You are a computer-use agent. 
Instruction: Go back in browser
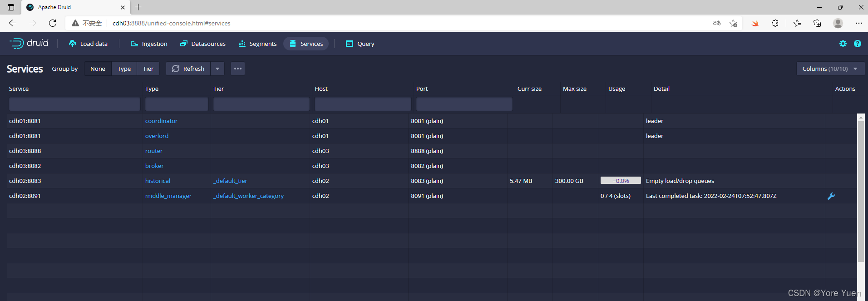[x=13, y=23]
